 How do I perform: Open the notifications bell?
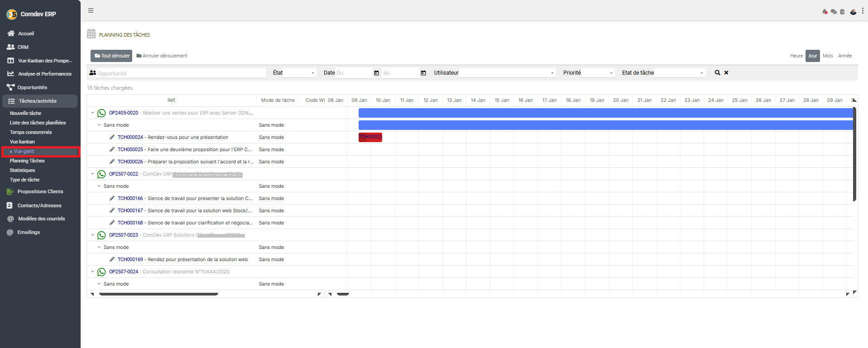(x=825, y=12)
